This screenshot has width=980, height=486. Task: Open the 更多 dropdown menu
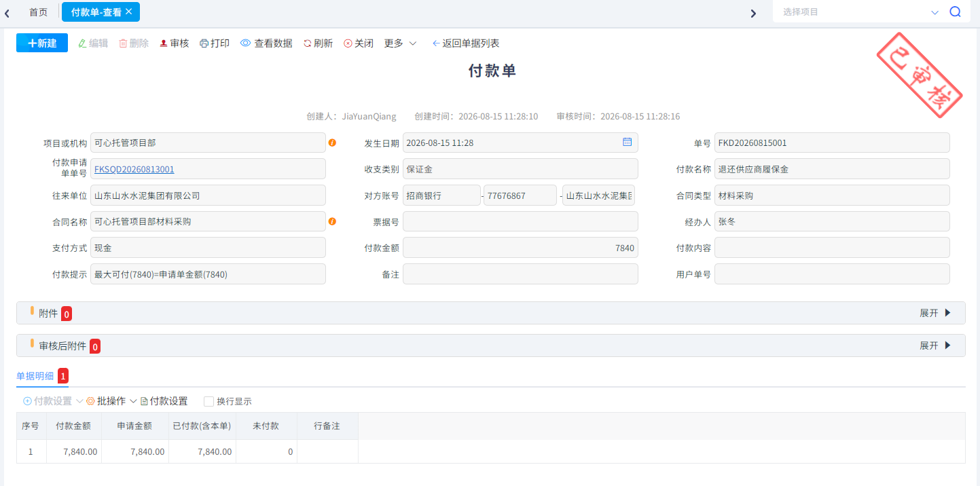(400, 43)
